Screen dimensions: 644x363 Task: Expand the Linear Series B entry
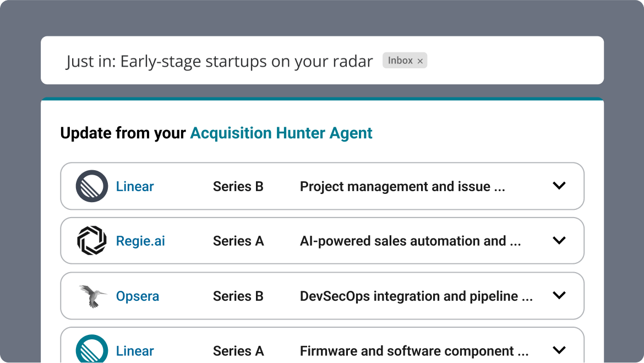coord(559,186)
